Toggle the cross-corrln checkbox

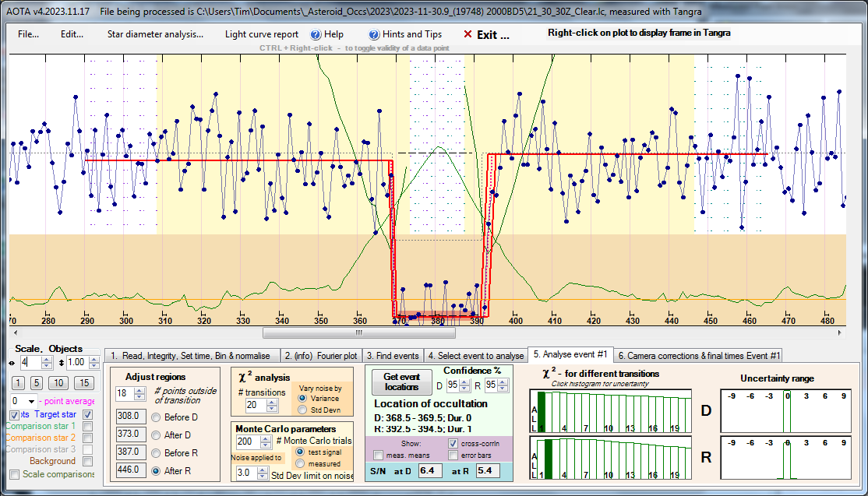pos(453,443)
